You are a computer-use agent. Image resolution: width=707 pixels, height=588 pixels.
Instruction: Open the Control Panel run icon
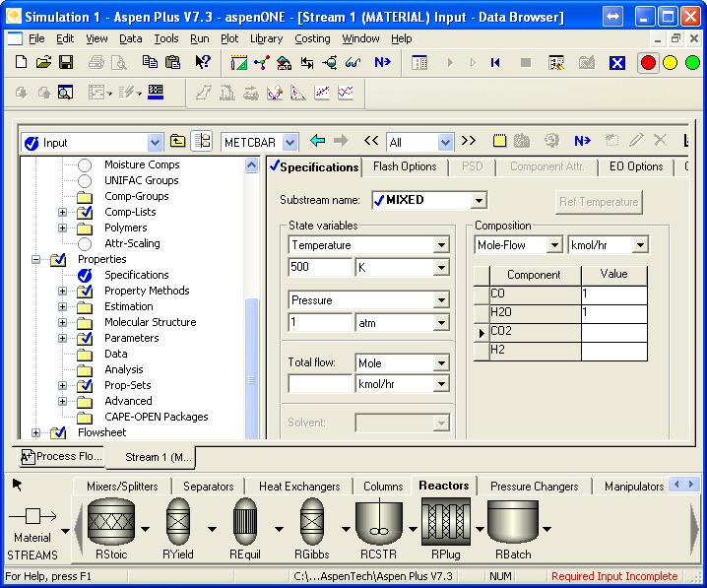pyautogui.click(x=419, y=63)
